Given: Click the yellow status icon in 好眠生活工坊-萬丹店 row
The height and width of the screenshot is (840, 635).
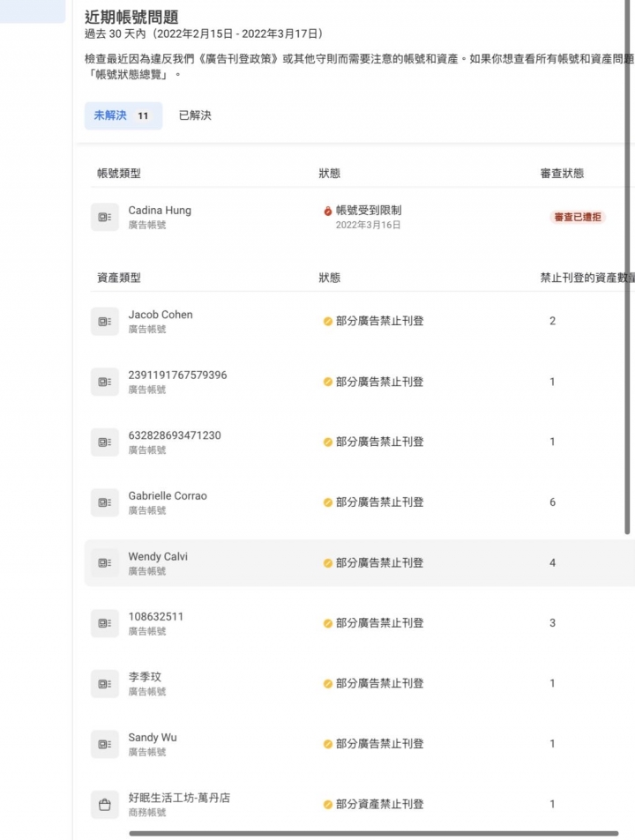Looking at the screenshot, I should pos(328,805).
